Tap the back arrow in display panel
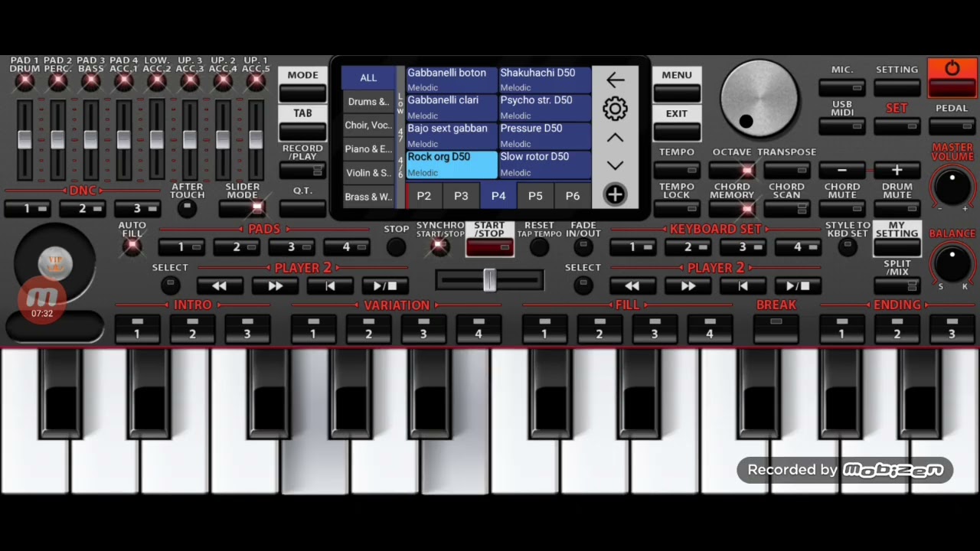 pyautogui.click(x=615, y=80)
